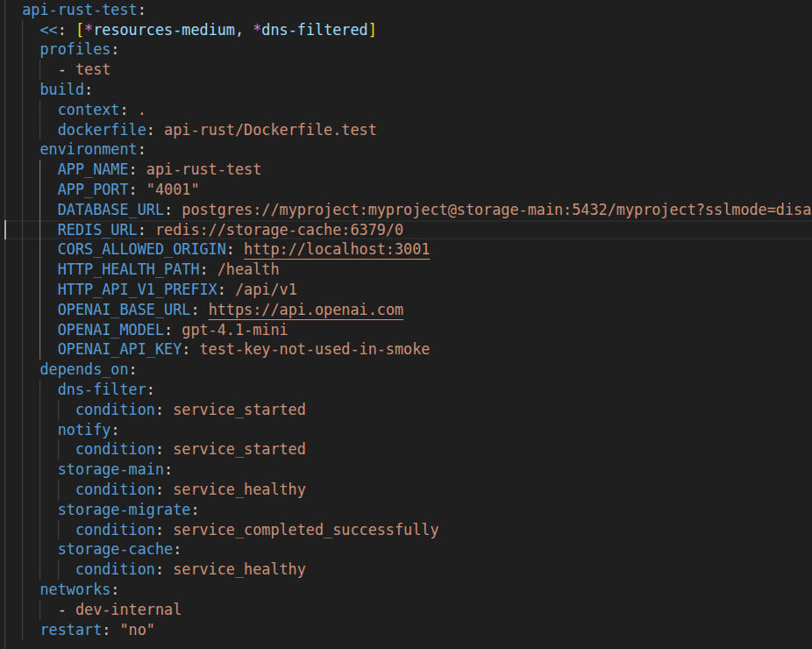Click the storage-main dependency key
Screen dimensions: 812x649
pyautogui.click(x=110, y=469)
